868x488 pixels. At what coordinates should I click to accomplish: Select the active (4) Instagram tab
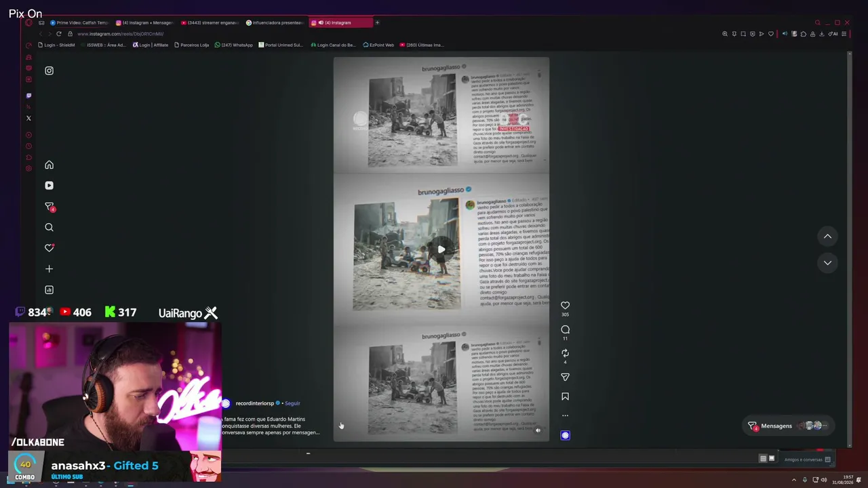click(x=340, y=22)
